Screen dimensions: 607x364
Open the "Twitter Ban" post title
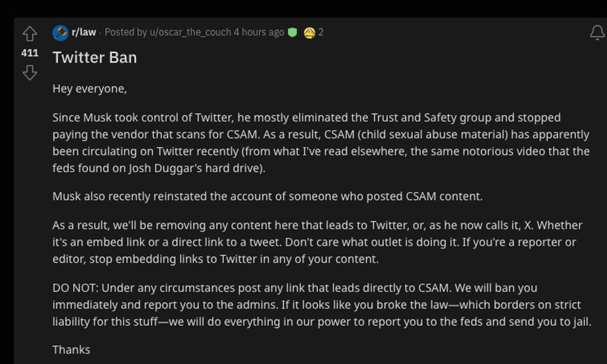(95, 58)
